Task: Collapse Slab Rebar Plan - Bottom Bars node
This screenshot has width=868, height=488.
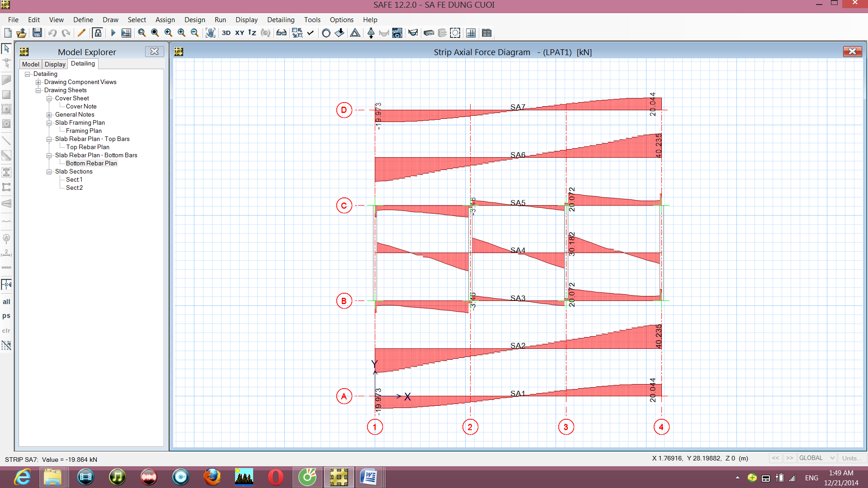Action: click(49, 155)
